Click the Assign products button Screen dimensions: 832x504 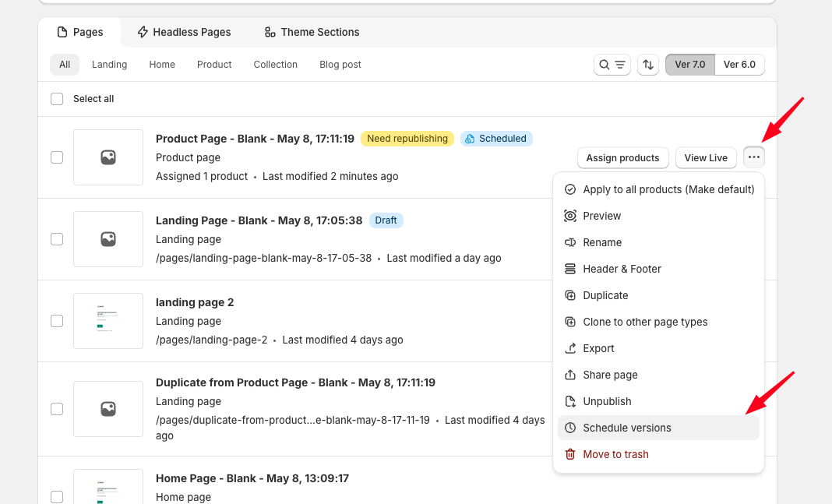coord(622,157)
